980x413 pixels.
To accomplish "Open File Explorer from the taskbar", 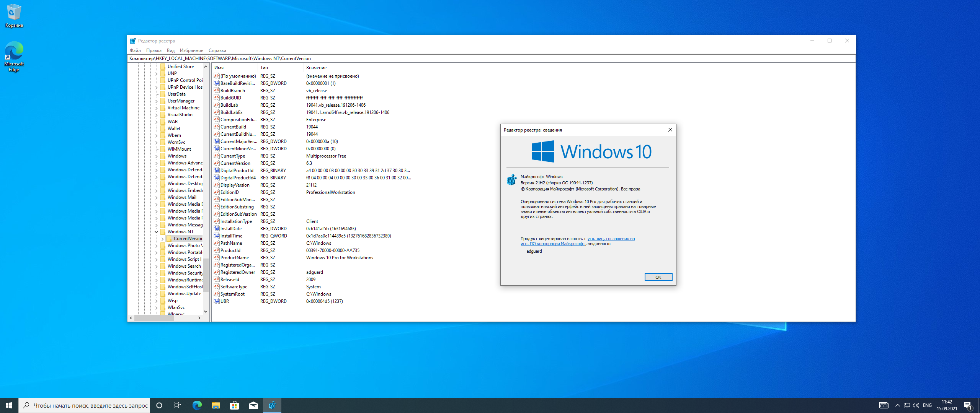I will click(216, 405).
